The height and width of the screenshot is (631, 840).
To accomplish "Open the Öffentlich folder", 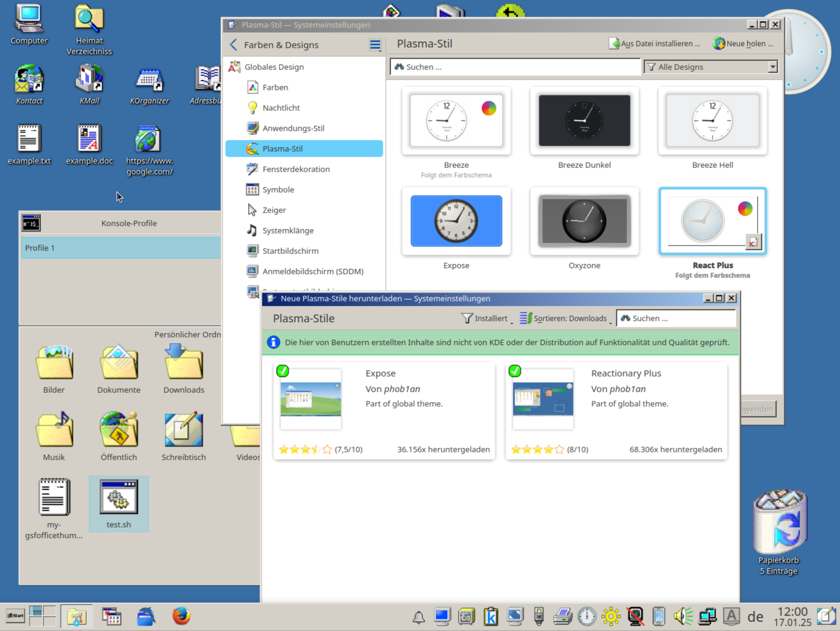I will [119, 436].
